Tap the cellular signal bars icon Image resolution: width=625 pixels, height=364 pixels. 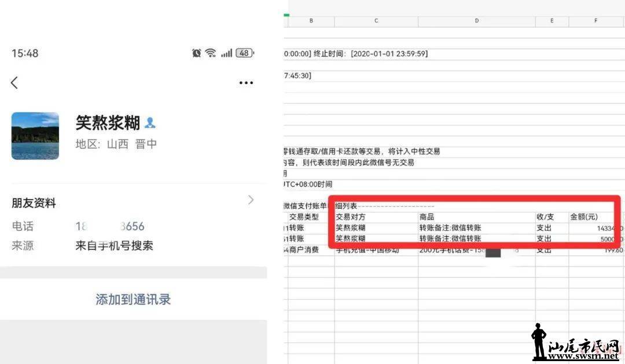[226, 53]
